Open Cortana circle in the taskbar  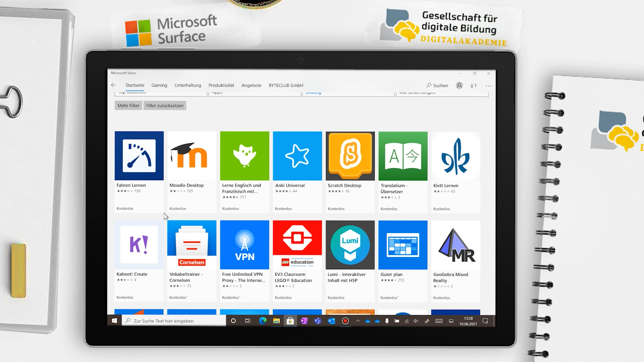(233, 321)
